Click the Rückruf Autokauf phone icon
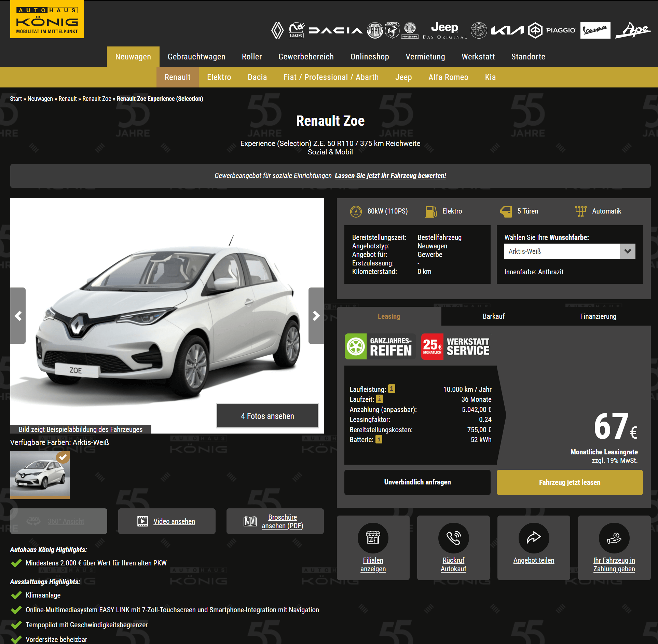This screenshot has height=644, width=658. pyautogui.click(x=453, y=538)
